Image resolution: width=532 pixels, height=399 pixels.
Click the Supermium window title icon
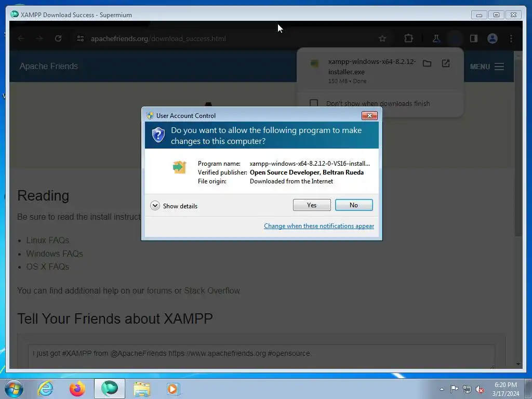[14, 15]
